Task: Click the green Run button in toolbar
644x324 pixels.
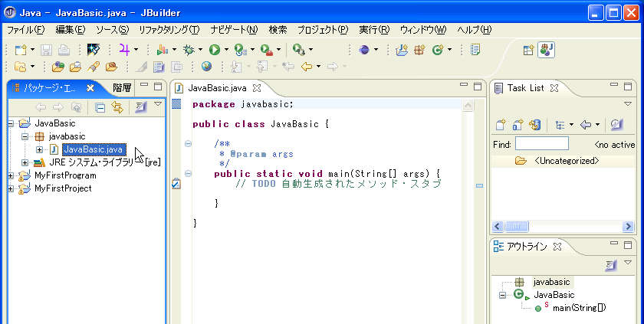Action: pos(215,50)
